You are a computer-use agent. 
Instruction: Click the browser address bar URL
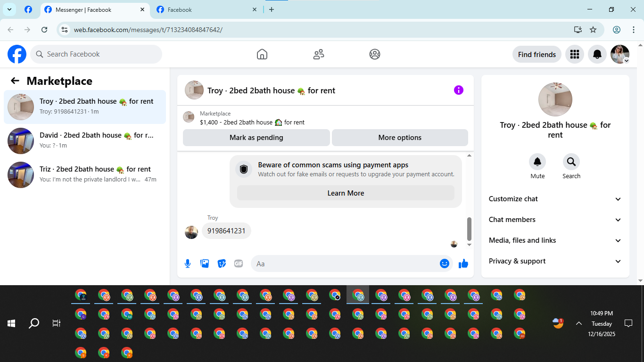[x=148, y=30]
